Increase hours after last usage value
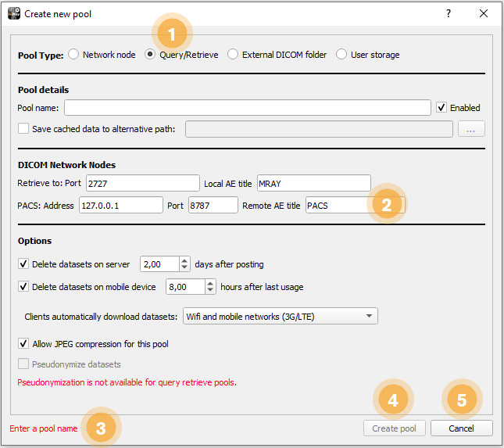The width and height of the screenshot is (504, 448). pos(210,283)
